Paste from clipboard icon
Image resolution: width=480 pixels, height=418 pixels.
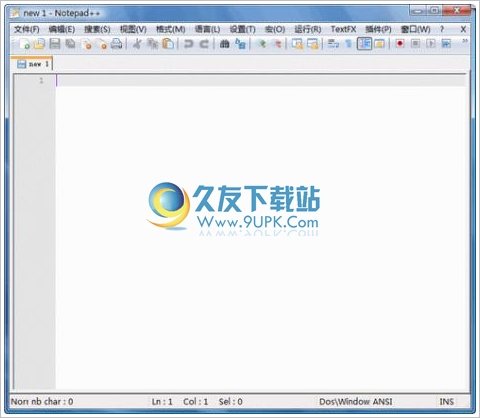(x=168, y=44)
